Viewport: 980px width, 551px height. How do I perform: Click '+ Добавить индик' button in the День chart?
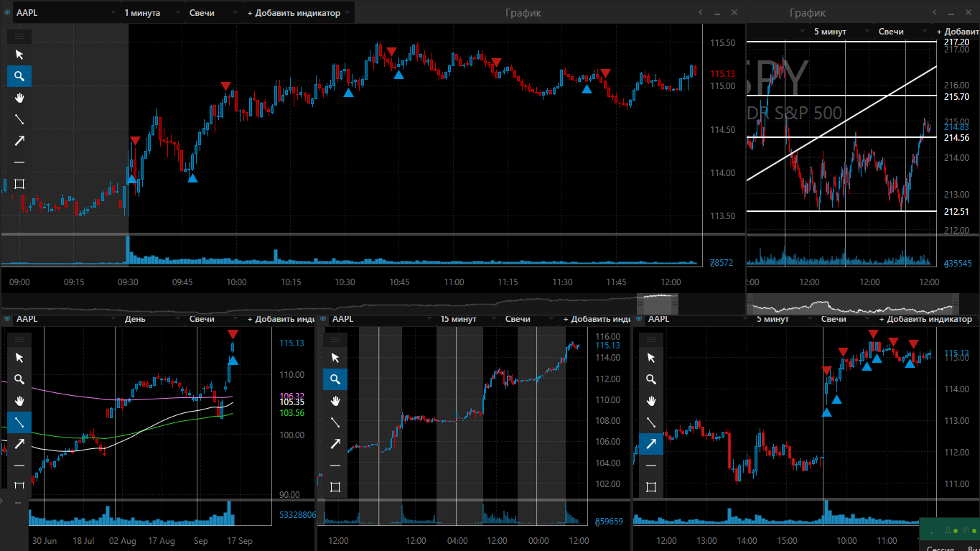click(x=281, y=319)
